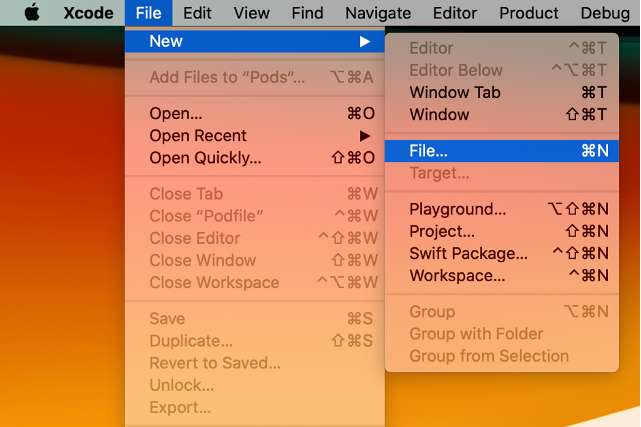Screen dimensions: 641x427
Task: Create a new Playground…
Action: tap(502, 209)
